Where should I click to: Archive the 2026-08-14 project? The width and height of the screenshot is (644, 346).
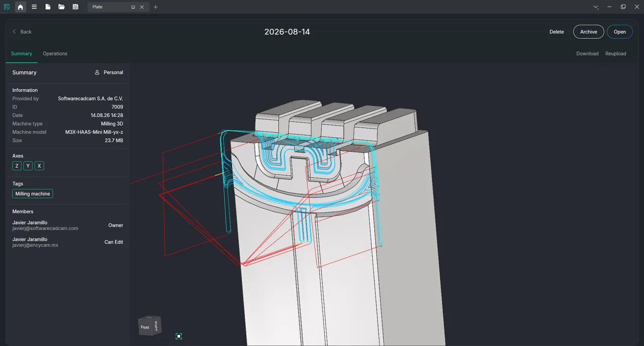[589, 32]
